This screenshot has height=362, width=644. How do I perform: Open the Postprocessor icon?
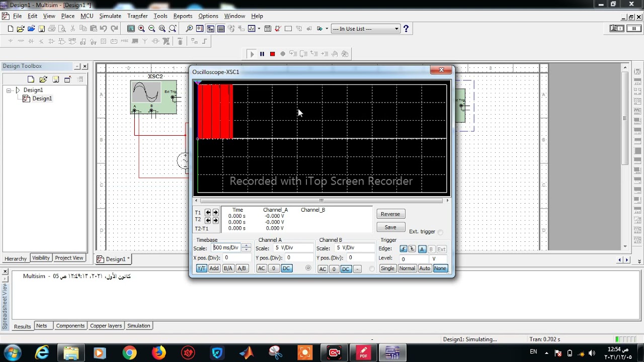tap(268, 29)
